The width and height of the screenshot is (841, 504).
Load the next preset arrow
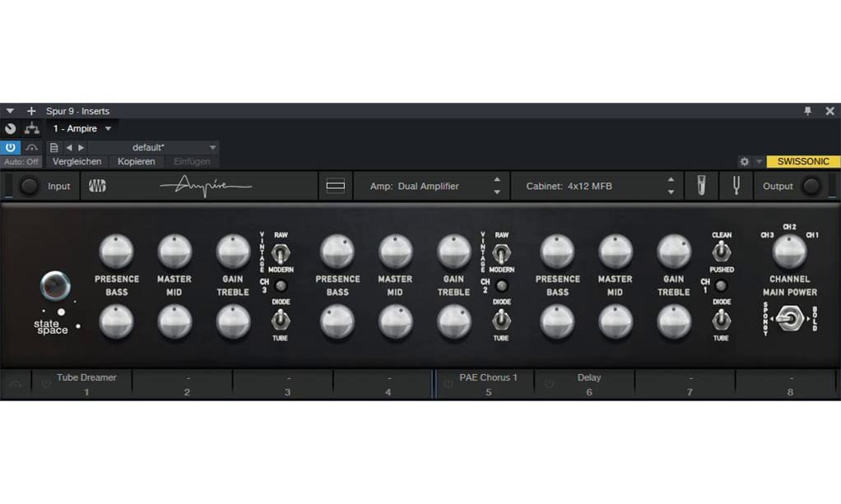pyautogui.click(x=81, y=147)
